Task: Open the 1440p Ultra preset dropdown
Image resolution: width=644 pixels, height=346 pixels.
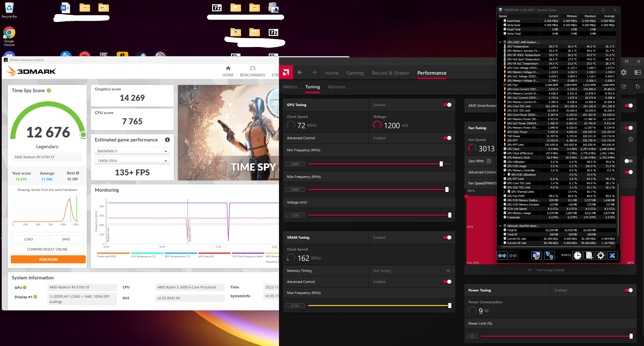Action: pyautogui.click(x=132, y=161)
